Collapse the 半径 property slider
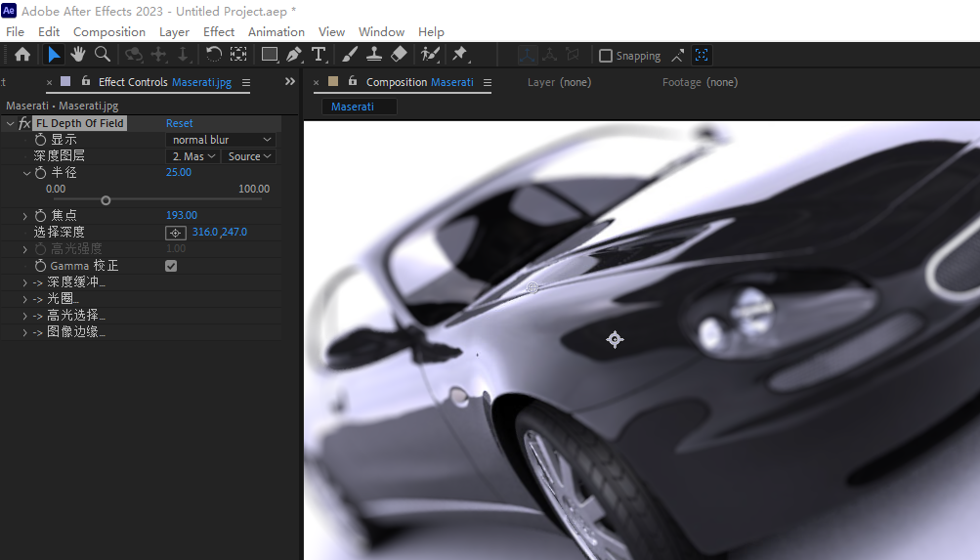980x560 pixels. click(x=27, y=173)
